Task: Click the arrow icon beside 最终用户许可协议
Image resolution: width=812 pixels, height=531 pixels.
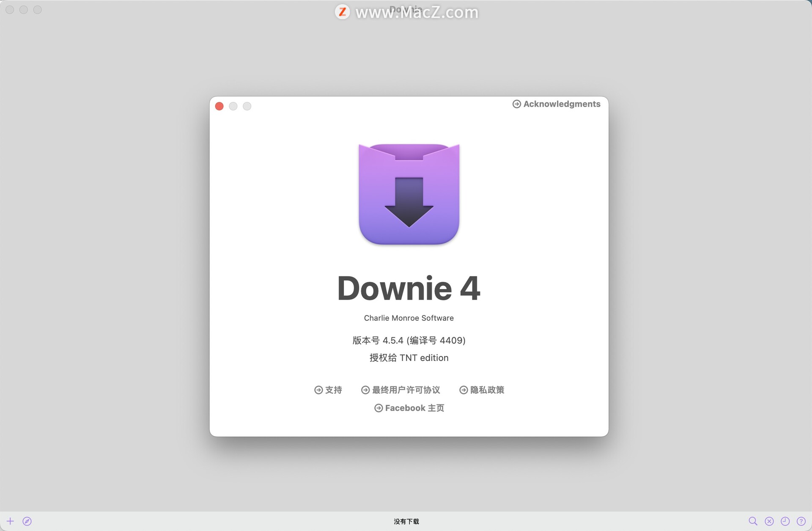Action: (365, 390)
